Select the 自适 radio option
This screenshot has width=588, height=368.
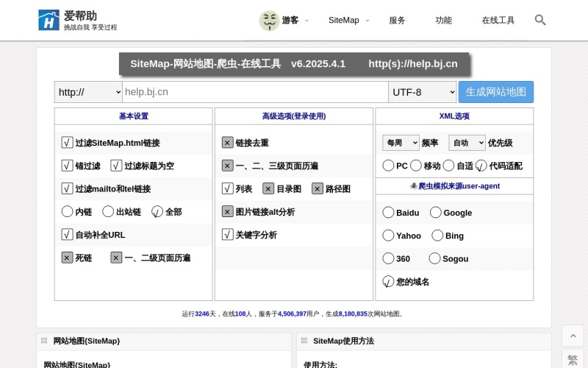[448, 166]
